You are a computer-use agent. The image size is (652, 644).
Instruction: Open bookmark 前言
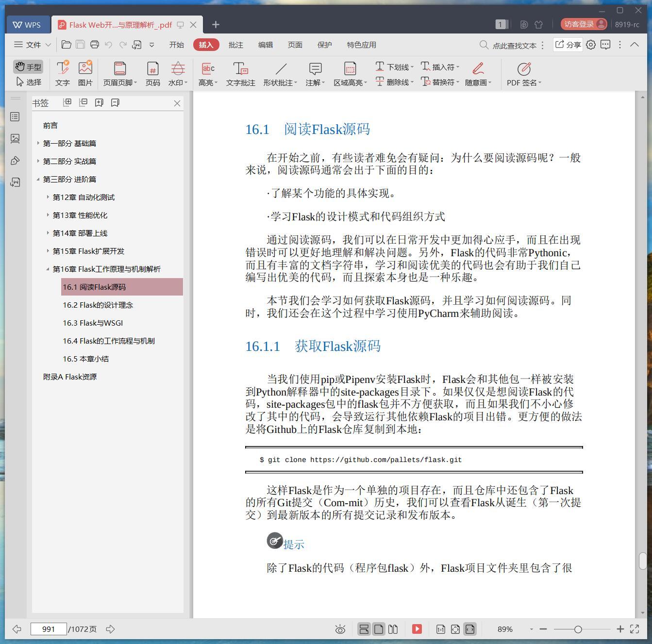click(x=50, y=125)
